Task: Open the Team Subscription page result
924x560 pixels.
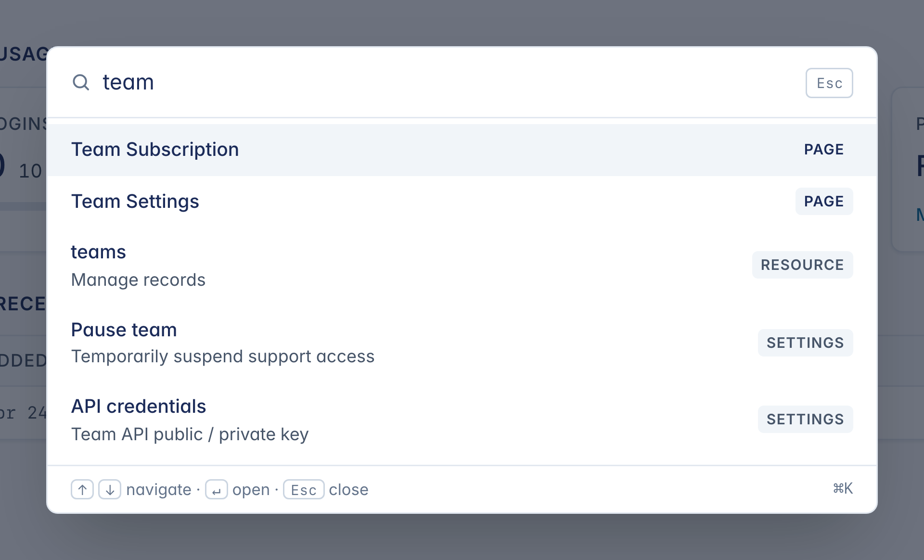Action: coord(155,150)
